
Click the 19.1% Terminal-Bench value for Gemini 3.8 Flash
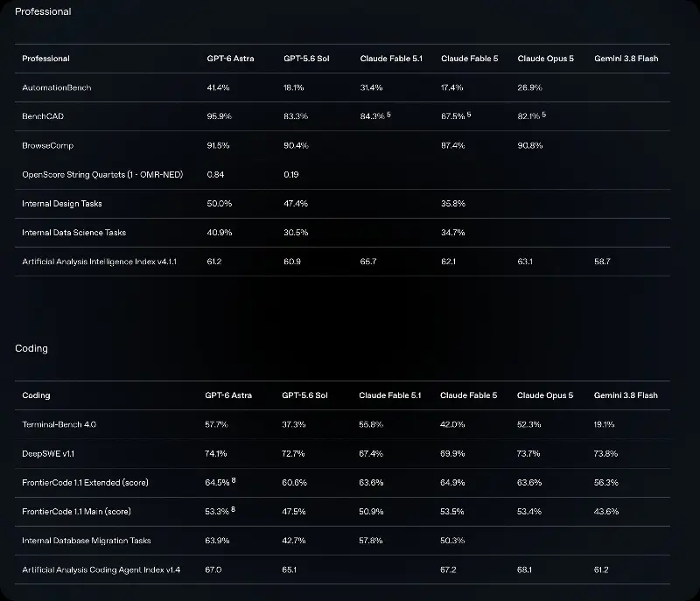point(604,424)
